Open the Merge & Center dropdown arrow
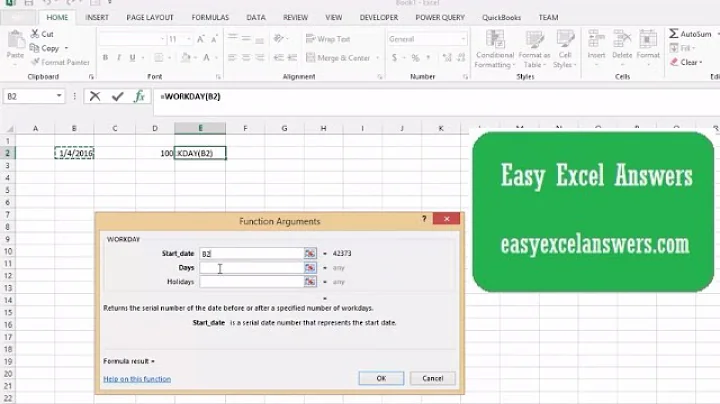Viewport: 720px width, 404px height. click(377, 58)
